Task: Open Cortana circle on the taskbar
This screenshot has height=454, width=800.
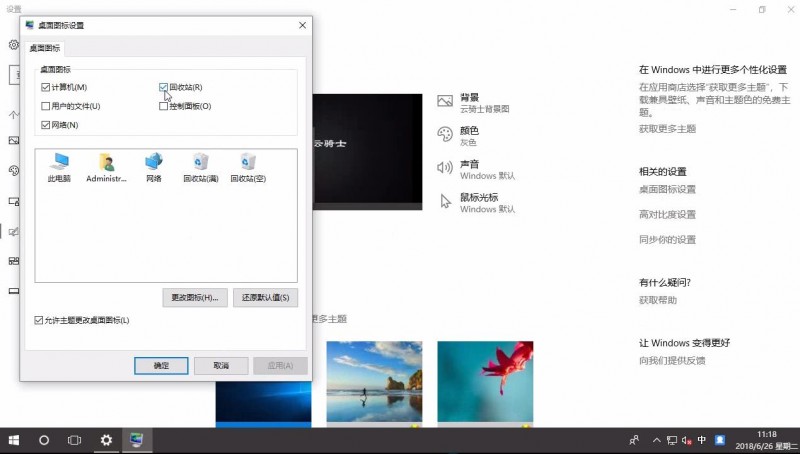Action: pyautogui.click(x=44, y=440)
